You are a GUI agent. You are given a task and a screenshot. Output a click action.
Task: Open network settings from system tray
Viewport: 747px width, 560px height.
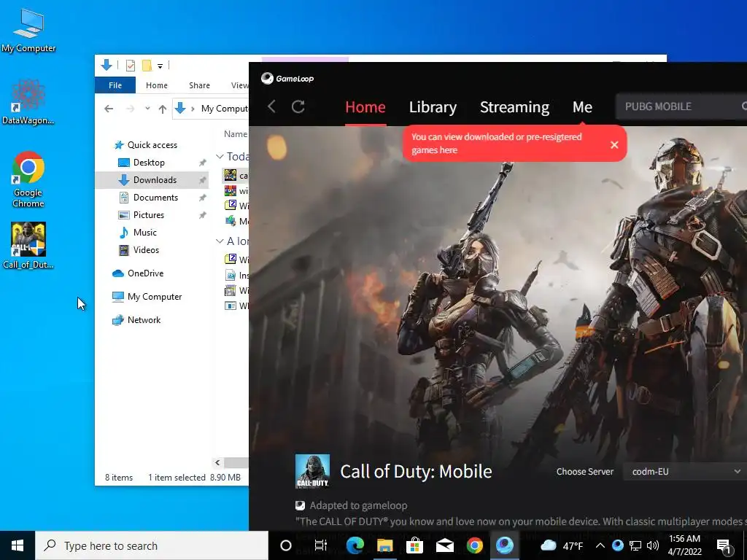pyautogui.click(x=635, y=545)
